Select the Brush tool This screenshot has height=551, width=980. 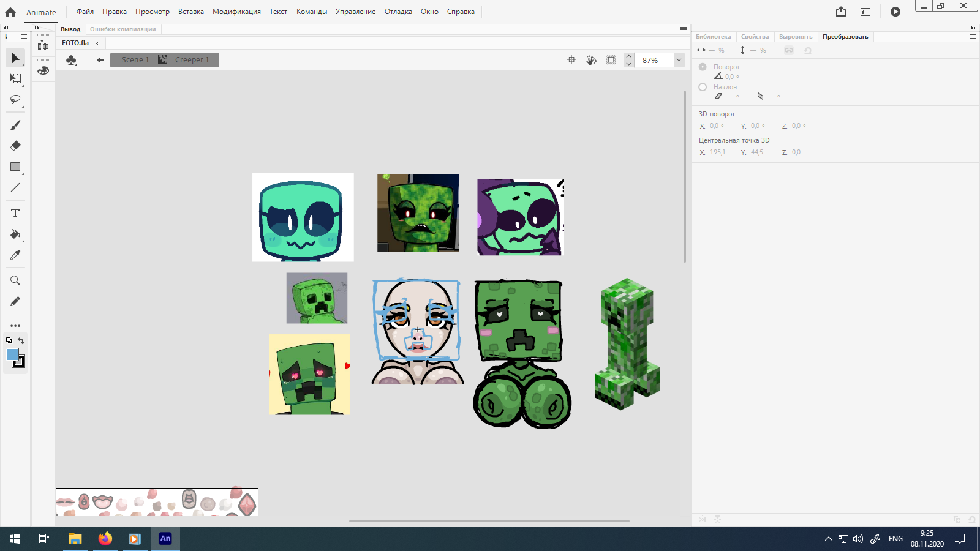pyautogui.click(x=15, y=125)
